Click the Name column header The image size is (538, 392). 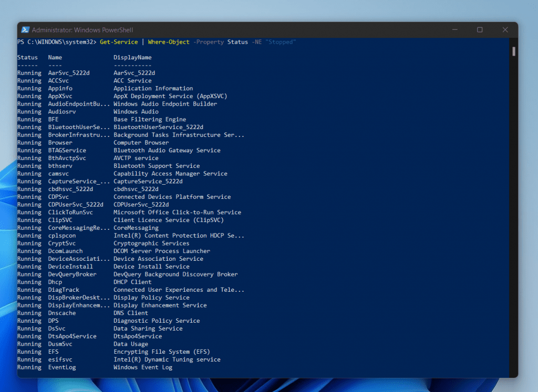[x=55, y=57]
